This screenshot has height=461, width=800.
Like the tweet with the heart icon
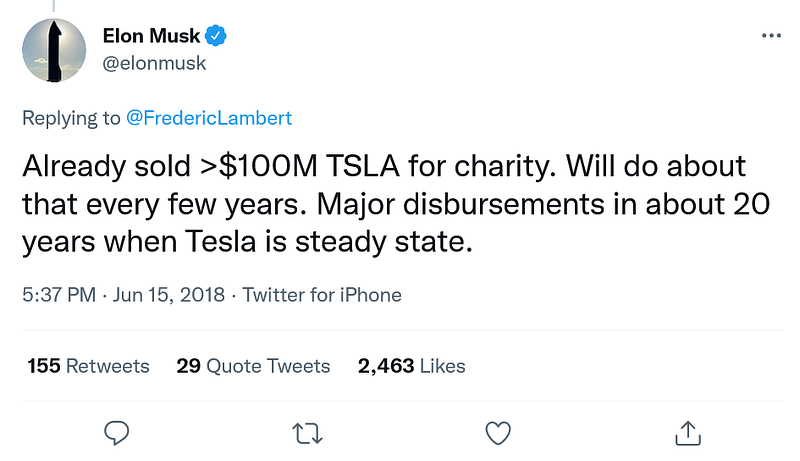pos(497,433)
